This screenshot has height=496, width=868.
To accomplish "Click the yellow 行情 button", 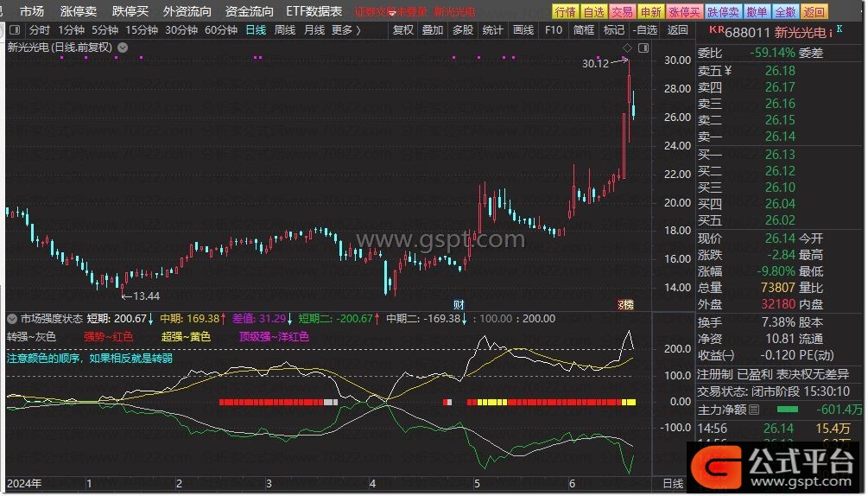I will click(x=566, y=11).
